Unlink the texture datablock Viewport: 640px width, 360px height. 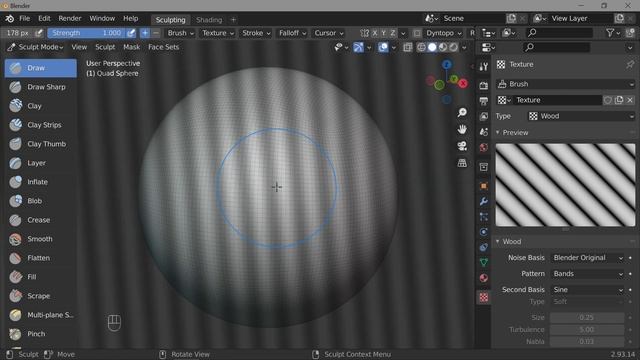point(630,100)
